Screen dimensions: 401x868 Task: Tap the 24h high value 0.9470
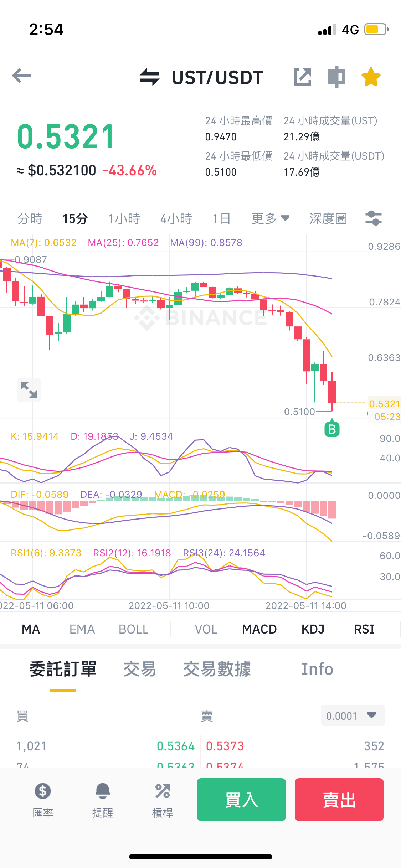coord(221,137)
